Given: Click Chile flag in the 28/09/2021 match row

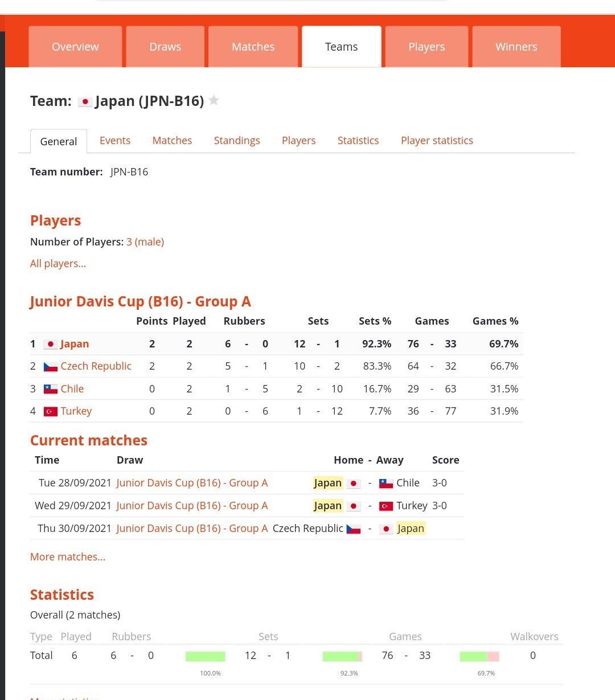Looking at the screenshot, I should [386, 483].
